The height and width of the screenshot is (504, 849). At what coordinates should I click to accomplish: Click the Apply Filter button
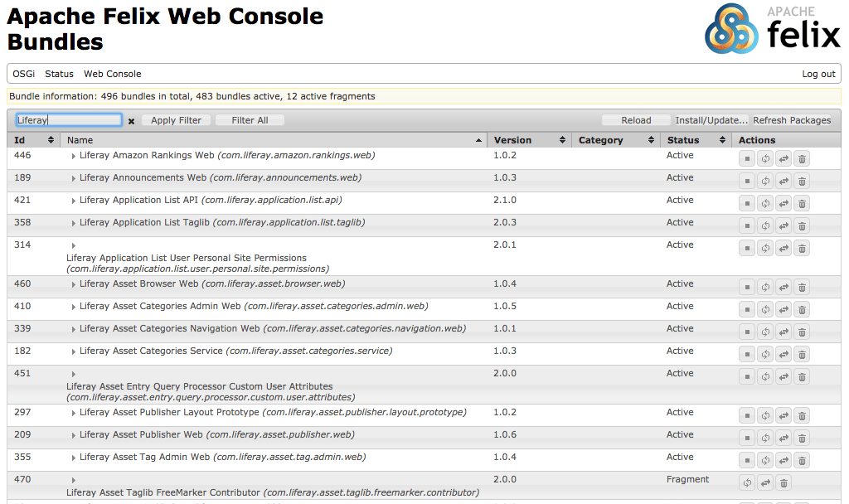[176, 120]
